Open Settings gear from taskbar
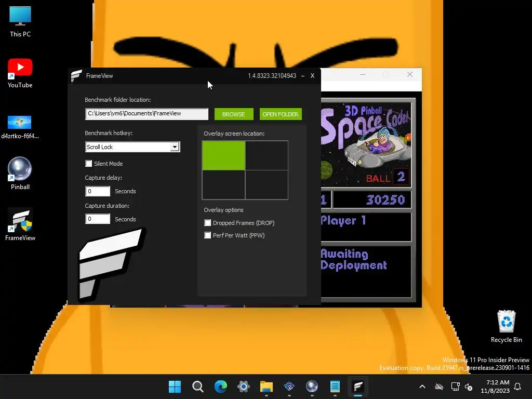532x399 pixels. [244, 387]
